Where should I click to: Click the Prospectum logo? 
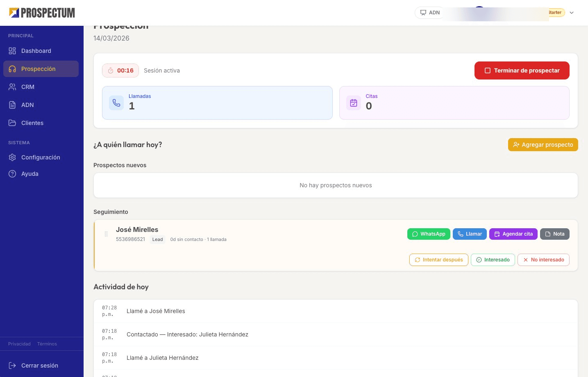(x=42, y=13)
